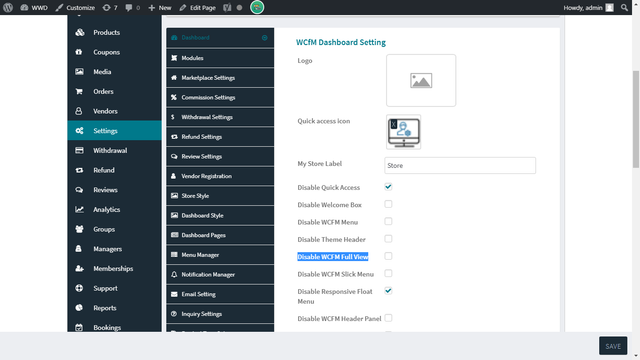Open the search magnifier in admin bar

click(x=624, y=7)
